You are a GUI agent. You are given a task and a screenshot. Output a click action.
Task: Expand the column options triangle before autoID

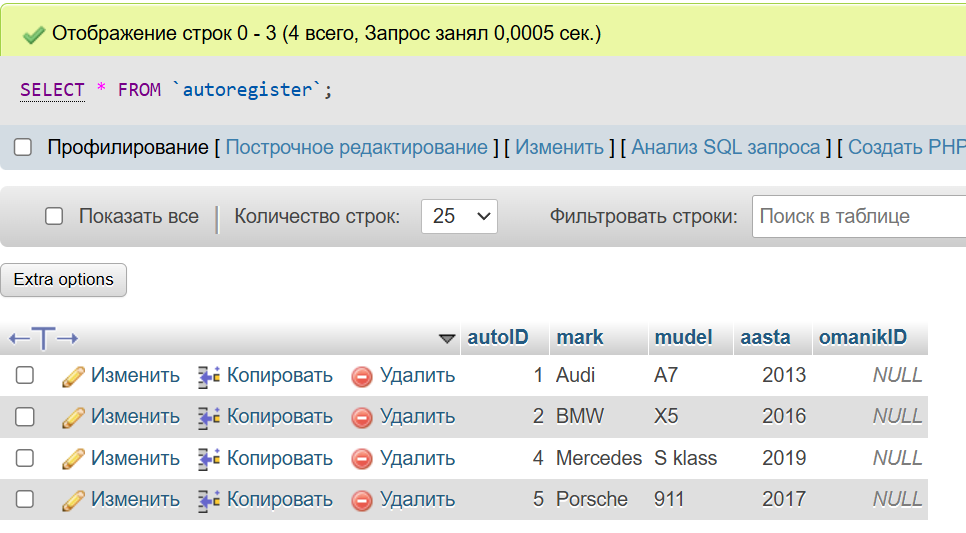[447, 338]
